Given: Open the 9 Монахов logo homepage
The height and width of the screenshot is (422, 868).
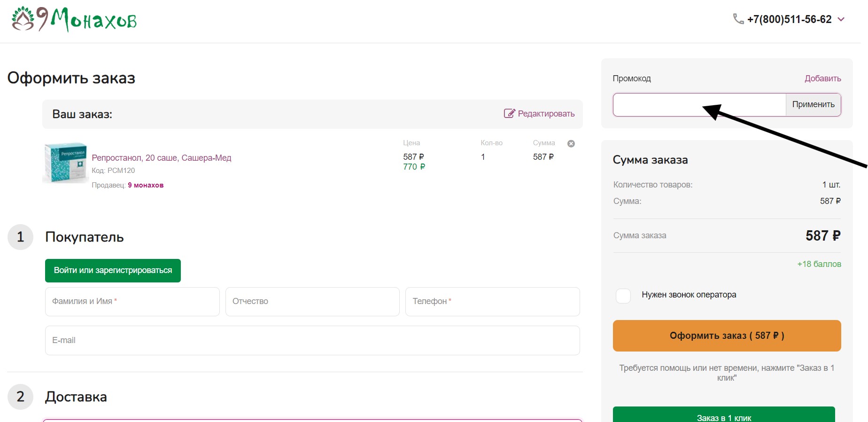Looking at the screenshot, I should click(x=74, y=19).
